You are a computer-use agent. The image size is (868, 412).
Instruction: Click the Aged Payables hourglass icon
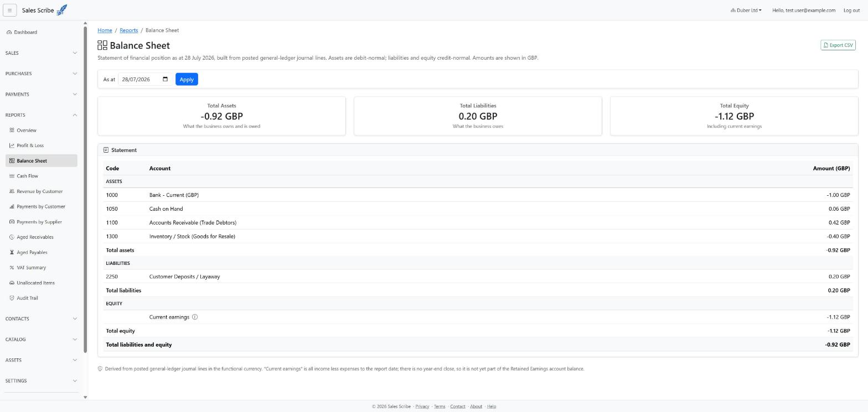(x=12, y=252)
